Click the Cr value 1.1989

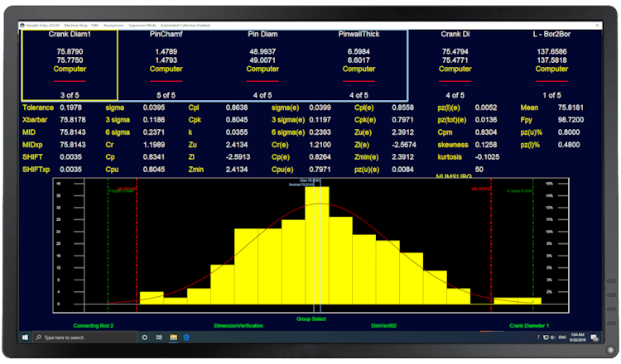154,145
